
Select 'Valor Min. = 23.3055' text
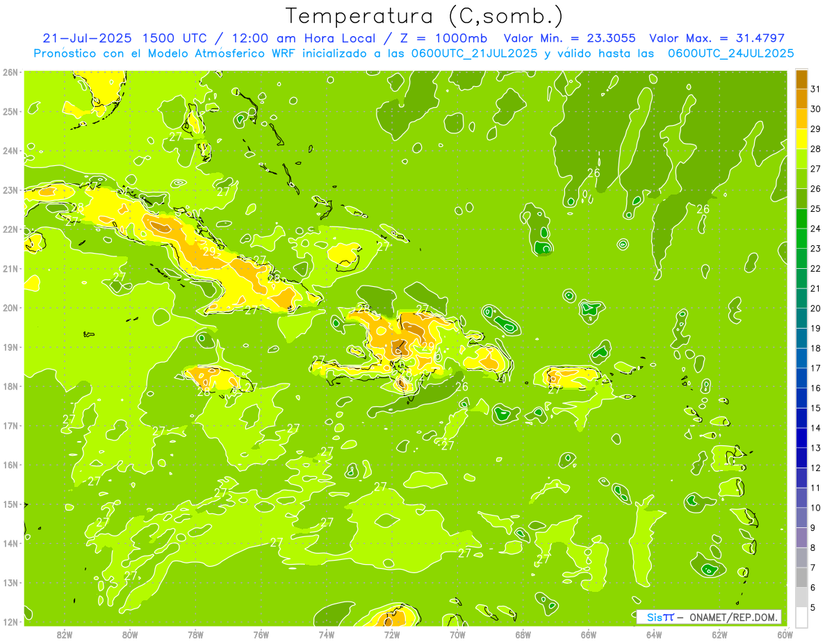tap(570, 38)
